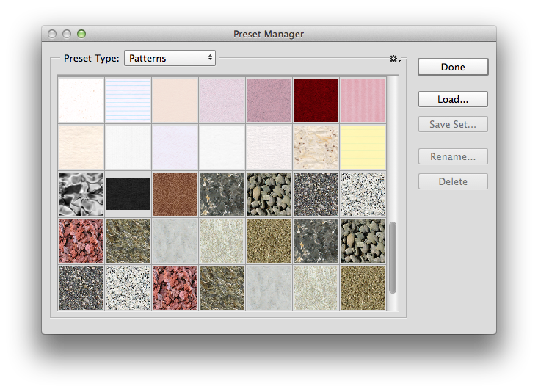538x392 pixels.
Task: Select the mauve textured pattern thumbnail
Action: tap(269, 101)
